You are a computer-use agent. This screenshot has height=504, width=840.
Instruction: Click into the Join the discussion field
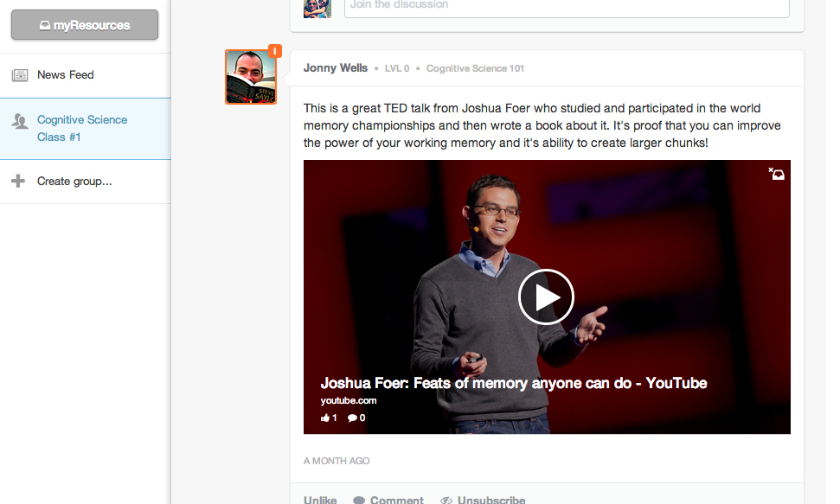[567, 6]
